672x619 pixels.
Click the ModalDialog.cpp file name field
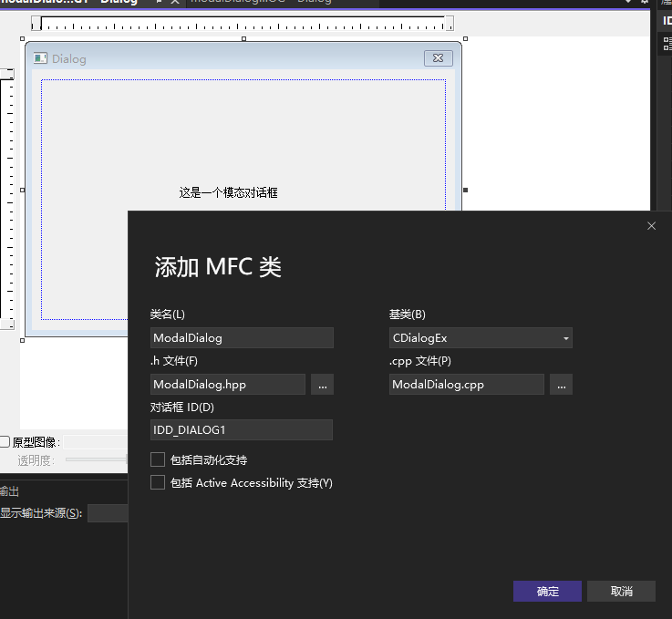(x=467, y=385)
